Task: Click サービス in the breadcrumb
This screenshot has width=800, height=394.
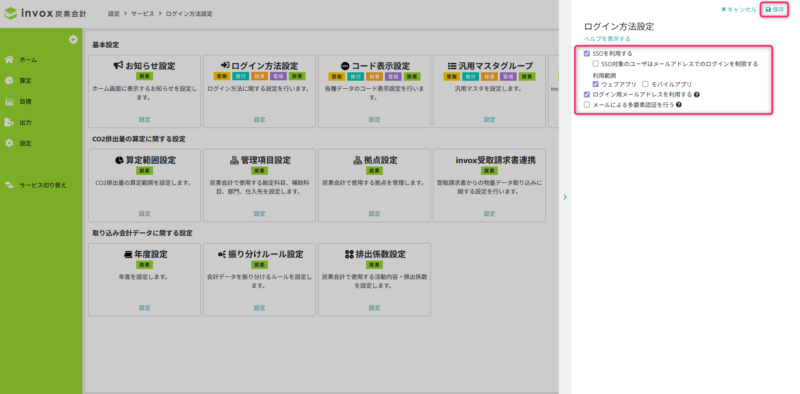Action: (144, 14)
